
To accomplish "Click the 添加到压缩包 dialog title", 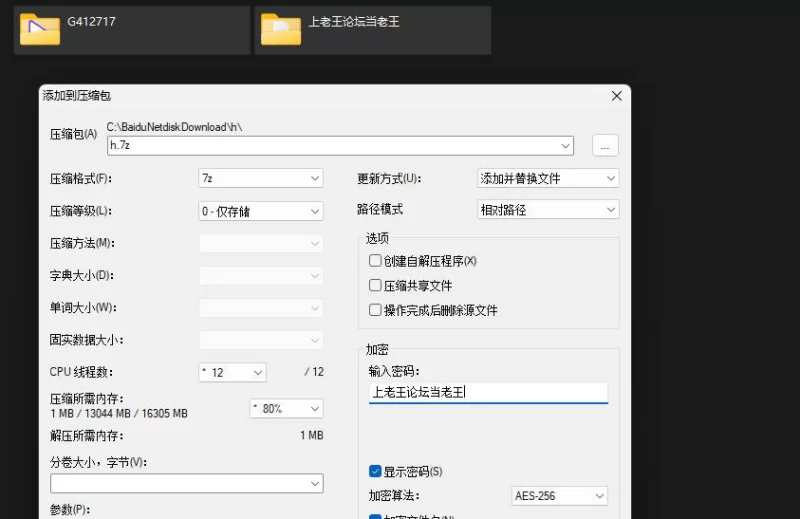I will (77, 95).
